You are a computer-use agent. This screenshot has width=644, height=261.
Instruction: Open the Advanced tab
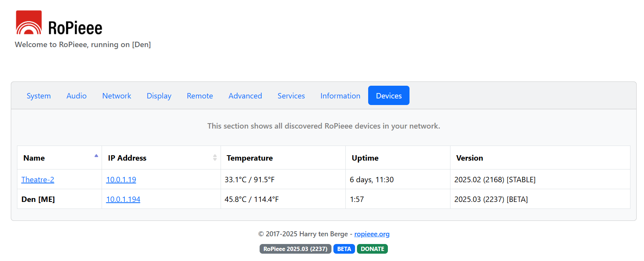(x=245, y=96)
